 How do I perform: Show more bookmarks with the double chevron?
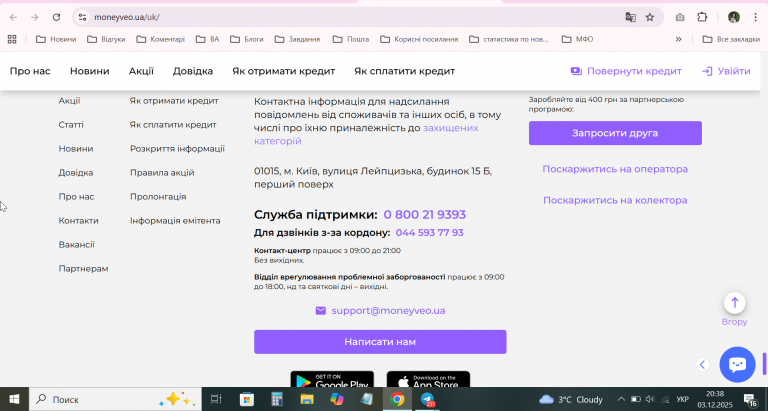[x=678, y=39]
